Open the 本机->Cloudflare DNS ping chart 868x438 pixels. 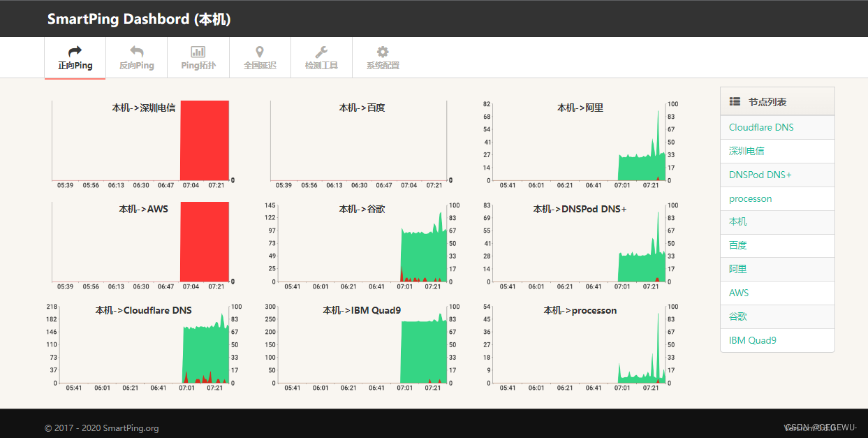(143, 347)
